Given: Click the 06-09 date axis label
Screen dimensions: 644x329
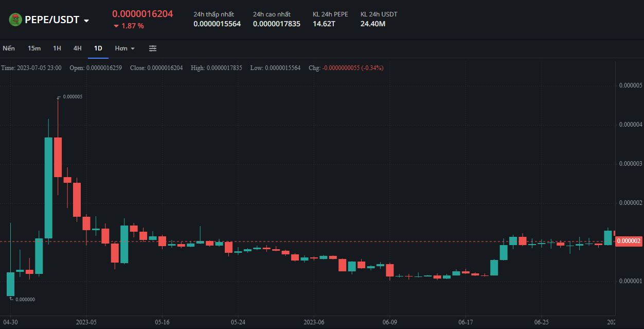Looking at the screenshot, I should [389, 322].
